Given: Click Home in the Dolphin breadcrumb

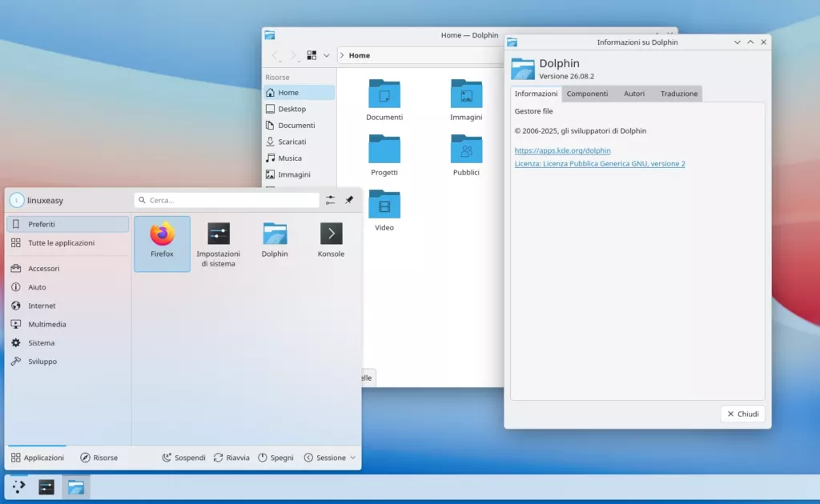Looking at the screenshot, I should (360, 55).
